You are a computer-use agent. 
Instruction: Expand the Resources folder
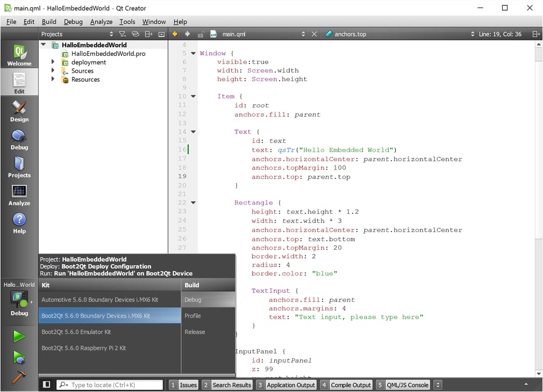tap(53, 79)
